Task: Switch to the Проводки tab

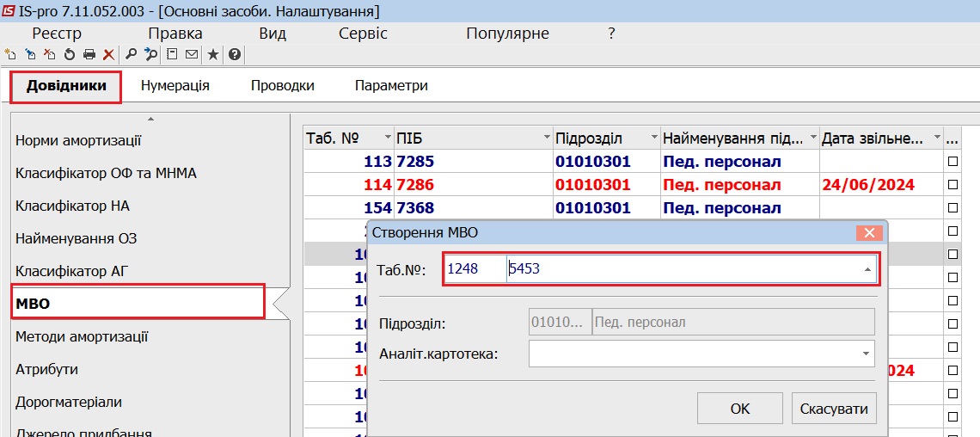Action: tap(282, 86)
